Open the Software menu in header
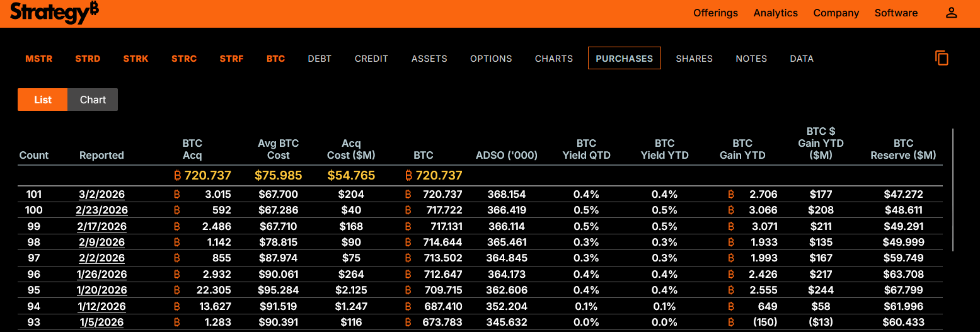The height and width of the screenshot is (332, 980). tap(896, 13)
